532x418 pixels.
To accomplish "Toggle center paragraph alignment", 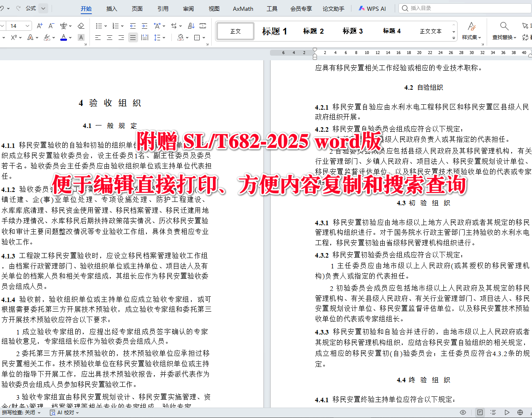I will click(x=109, y=37).
